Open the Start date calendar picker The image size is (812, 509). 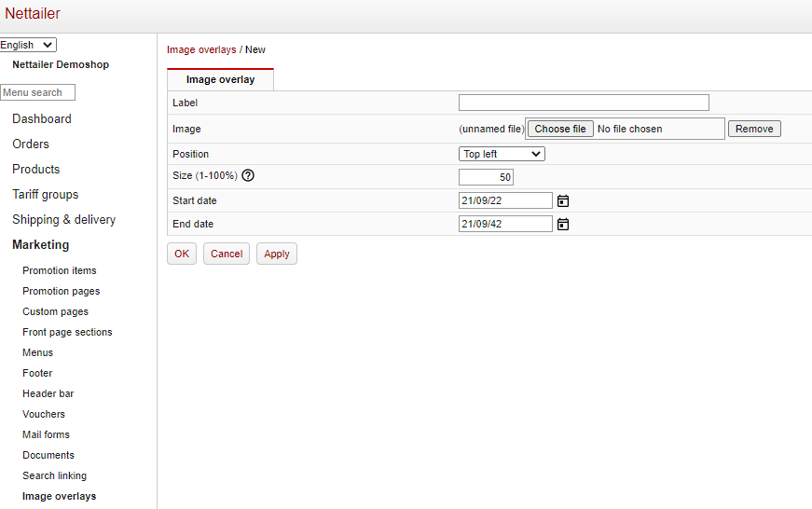coord(563,201)
